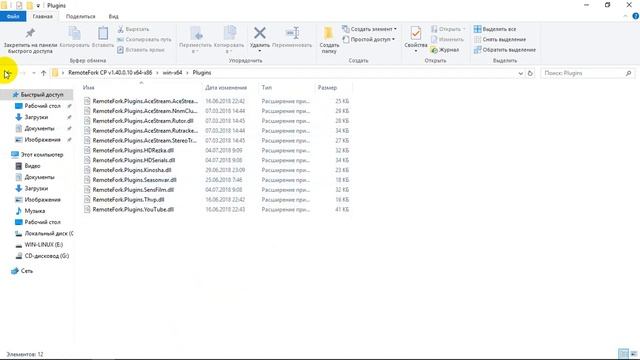Open WIN-LINUX (E:) drive
This screenshot has width=640, height=360.
pos(44,244)
